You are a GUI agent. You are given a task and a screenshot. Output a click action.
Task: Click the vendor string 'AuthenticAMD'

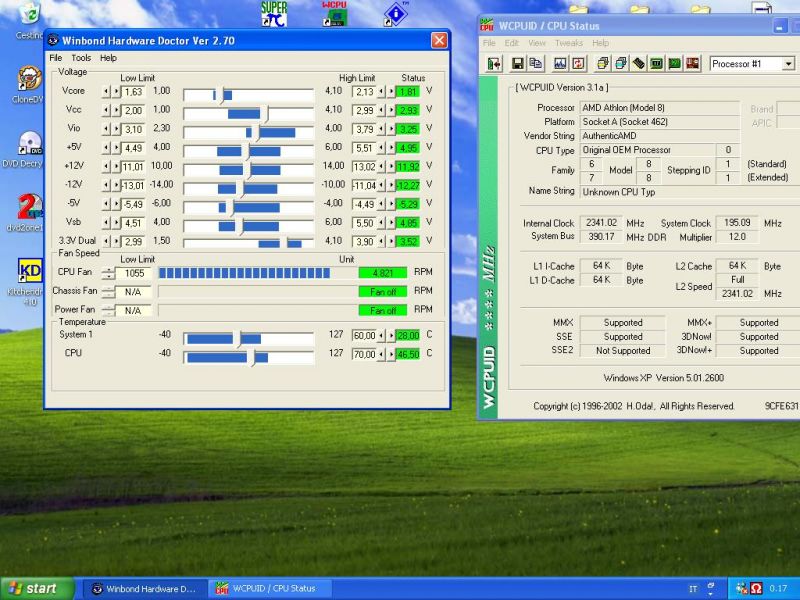609,136
